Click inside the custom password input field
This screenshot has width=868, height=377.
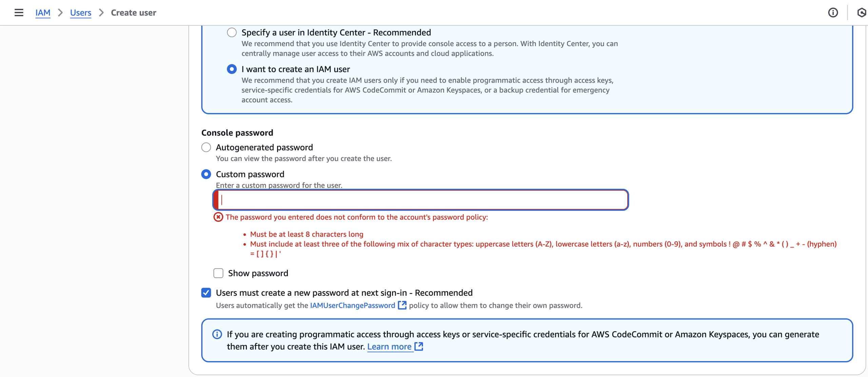pos(420,200)
